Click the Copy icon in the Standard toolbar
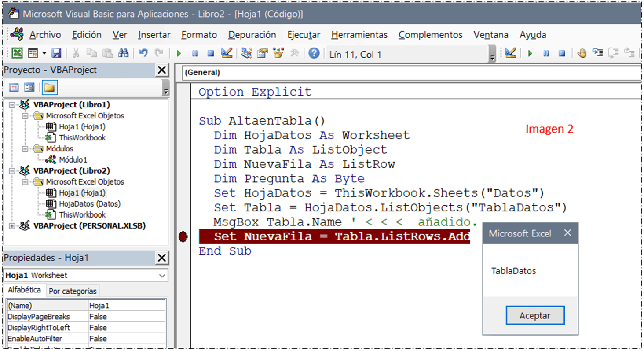 coord(91,54)
